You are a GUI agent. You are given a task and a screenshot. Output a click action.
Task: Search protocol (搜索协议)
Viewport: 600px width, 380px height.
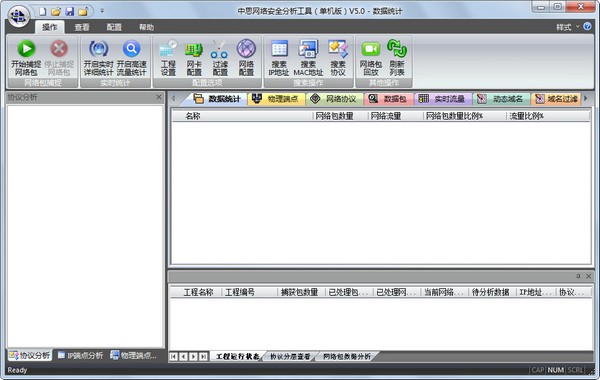338,58
